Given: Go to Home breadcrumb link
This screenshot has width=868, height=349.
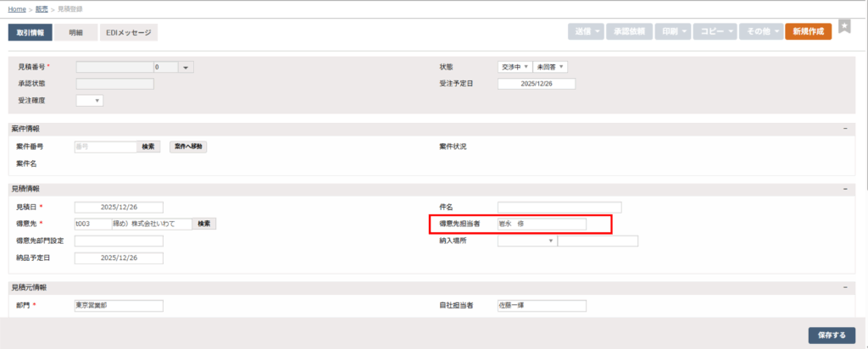Looking at the screenshot, I should coord(17,8).
